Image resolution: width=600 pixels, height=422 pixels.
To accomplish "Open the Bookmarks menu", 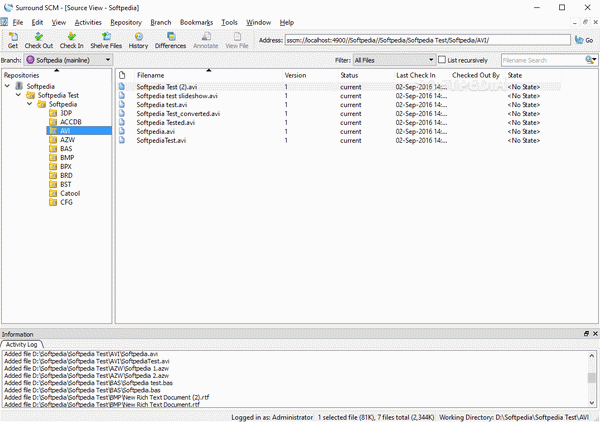I will (196, 21).
